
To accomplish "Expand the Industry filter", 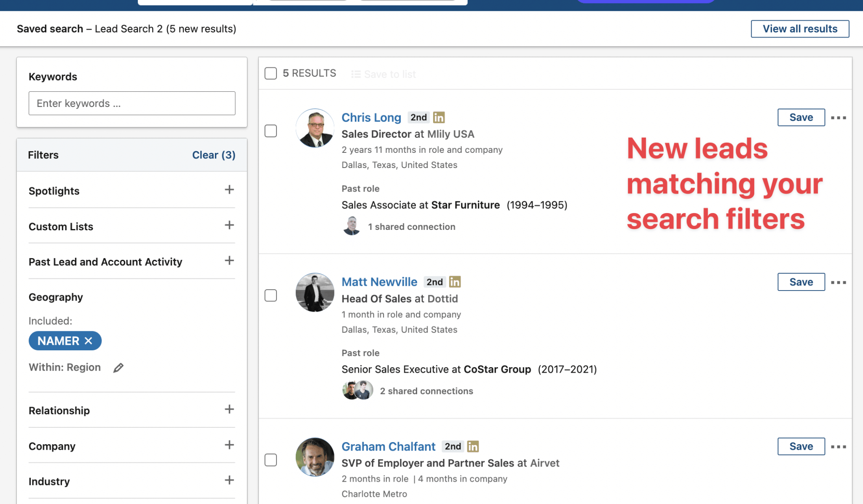I will [x=229, y=480].
